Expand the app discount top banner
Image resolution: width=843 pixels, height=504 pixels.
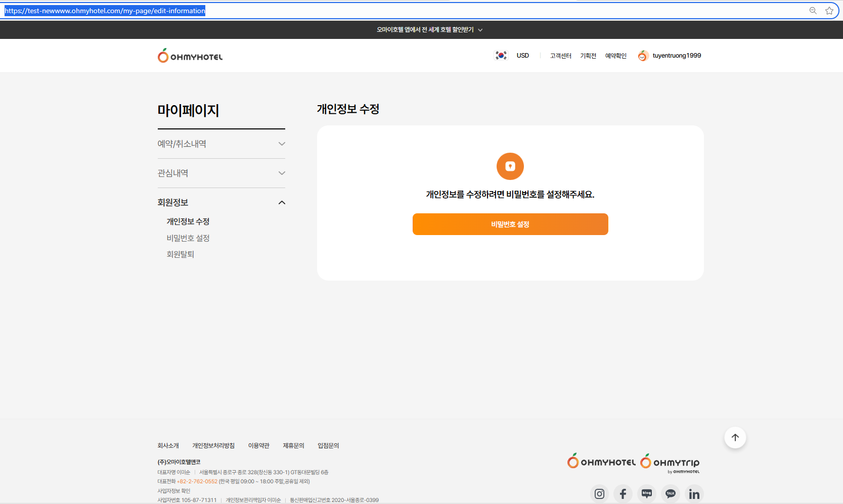pyautogui.click(x=429, y=30)
